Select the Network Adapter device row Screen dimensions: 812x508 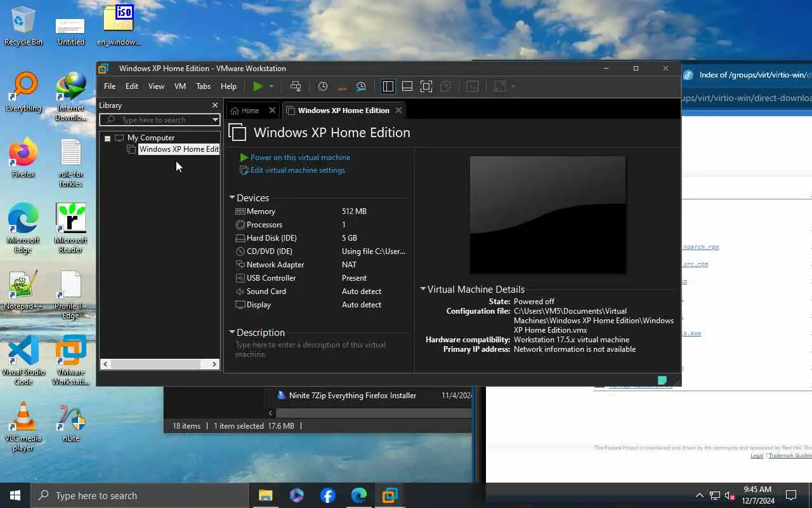(x=320, y=265)
